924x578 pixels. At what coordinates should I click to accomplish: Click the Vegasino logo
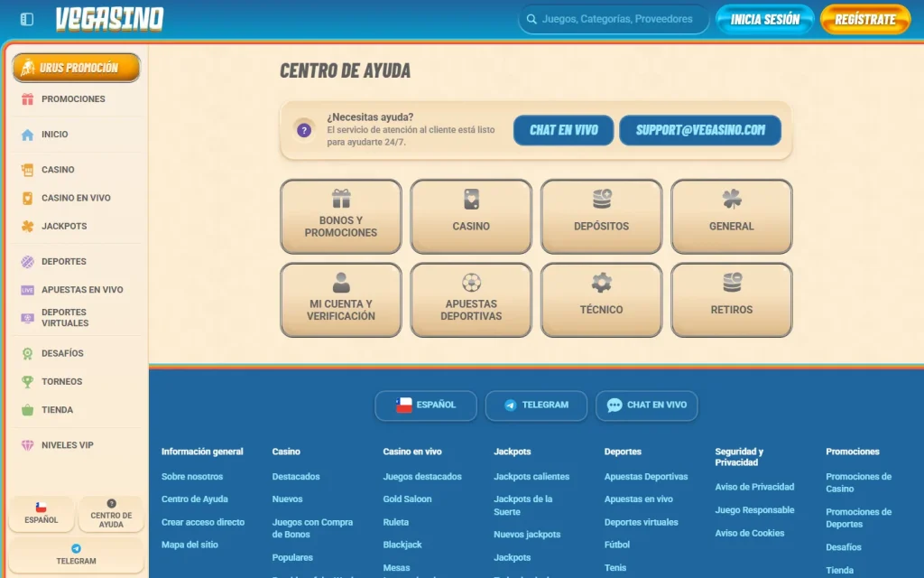(109, 20)
